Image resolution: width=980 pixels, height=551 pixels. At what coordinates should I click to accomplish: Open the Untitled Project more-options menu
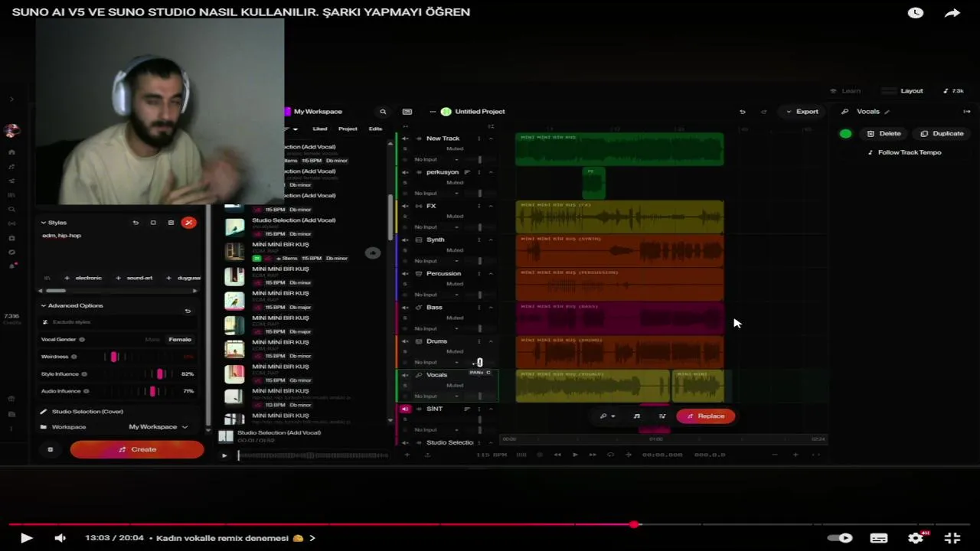(433, 112)
